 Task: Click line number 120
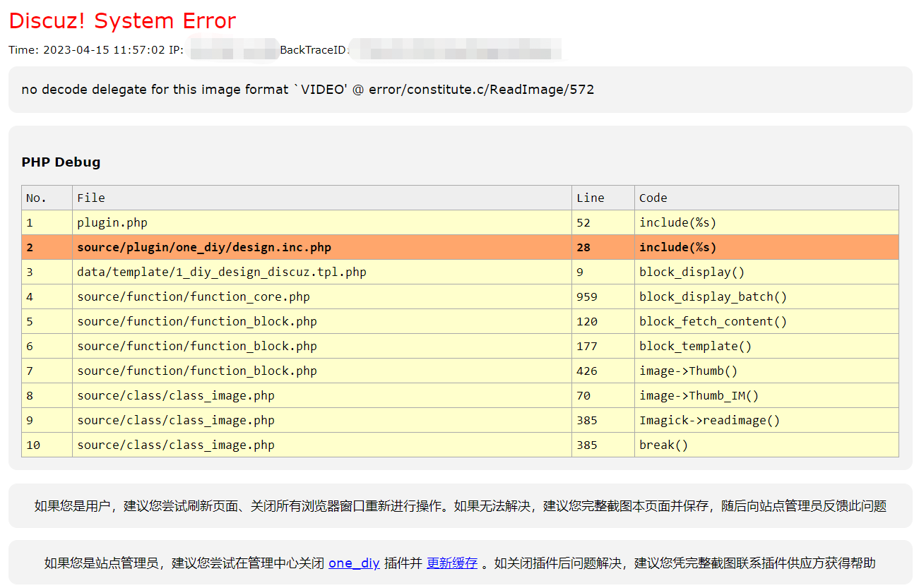click(603, 321)
